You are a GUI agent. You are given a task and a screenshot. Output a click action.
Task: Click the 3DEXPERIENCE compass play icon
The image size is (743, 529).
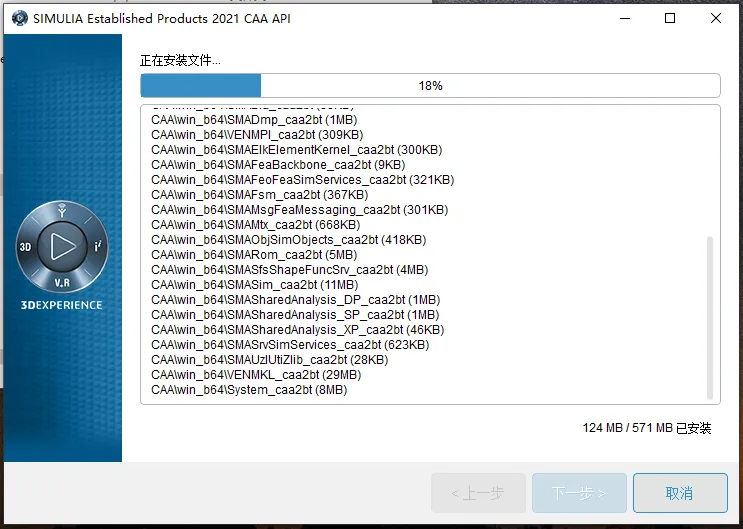62,247
